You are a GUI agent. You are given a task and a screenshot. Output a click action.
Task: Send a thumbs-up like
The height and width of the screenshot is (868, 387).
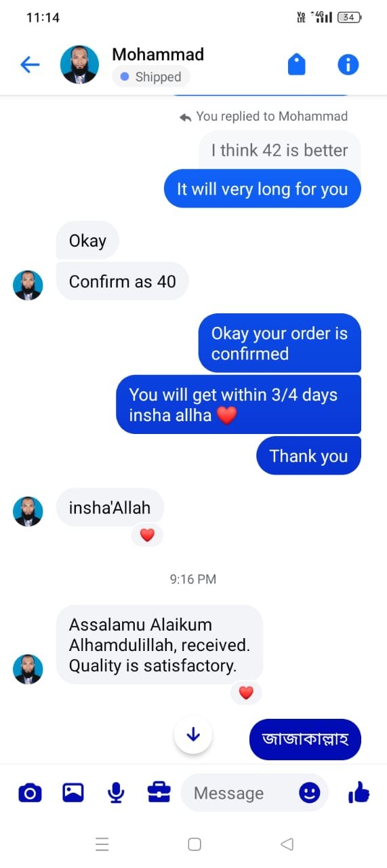pos(359,791)
